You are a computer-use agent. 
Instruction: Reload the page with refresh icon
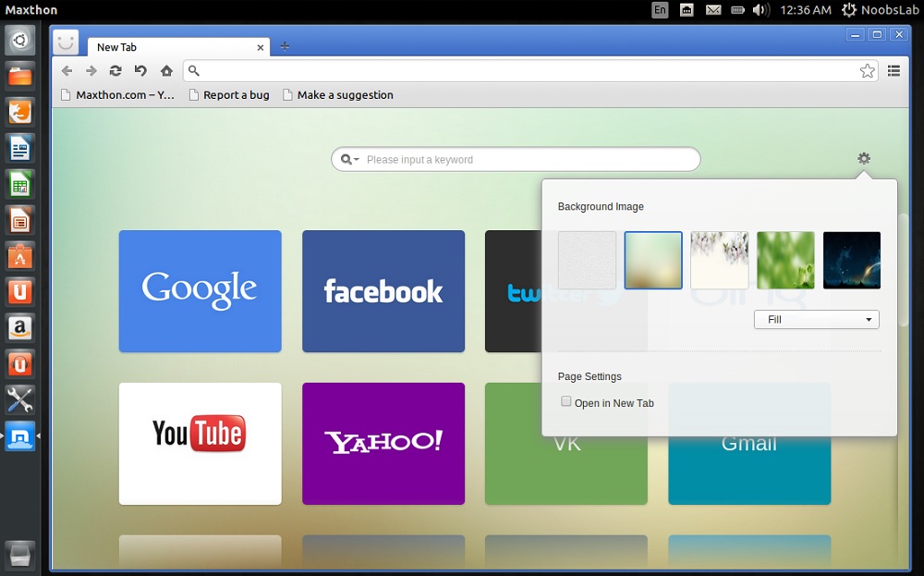(115, 71)
